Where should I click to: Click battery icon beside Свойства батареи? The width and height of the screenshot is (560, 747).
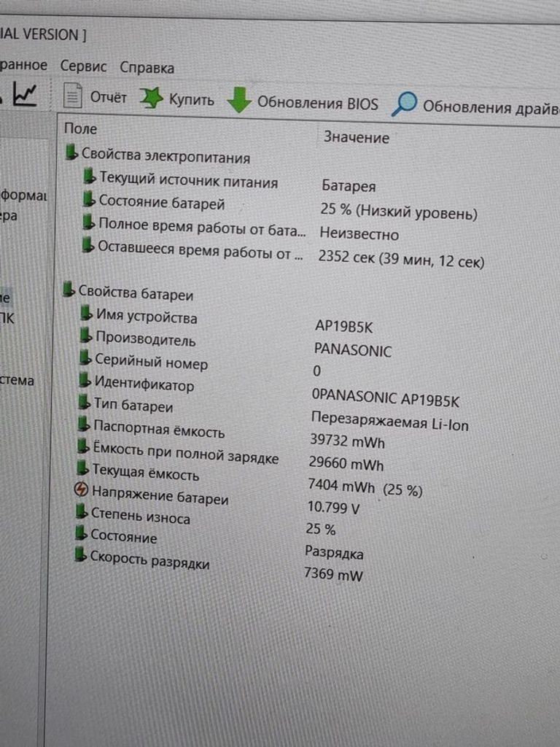[69, 289]
